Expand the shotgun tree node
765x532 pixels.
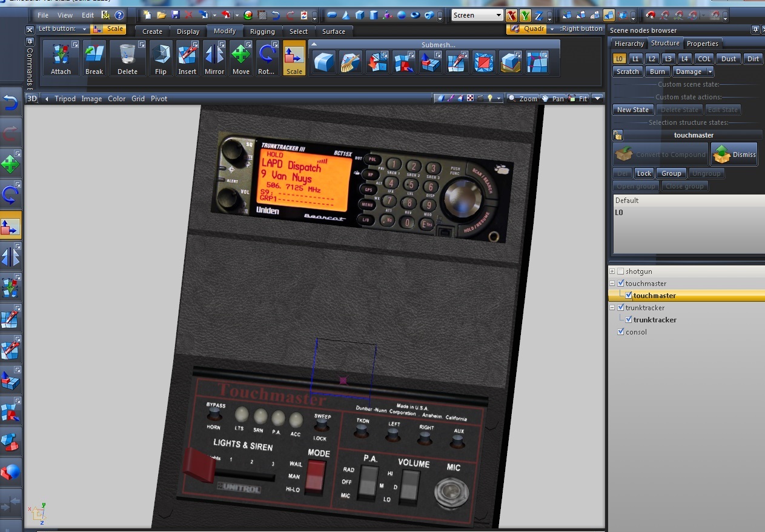[x=612, y=271]
